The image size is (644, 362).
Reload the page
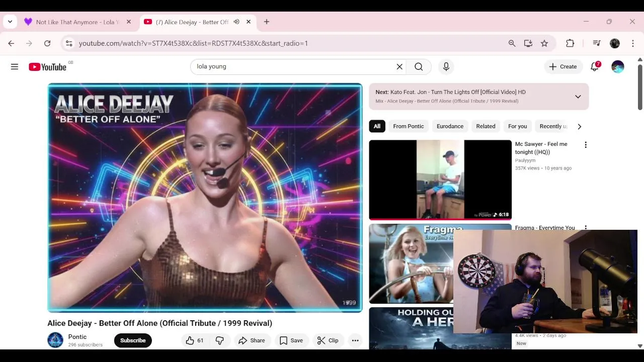pos(47,43)
